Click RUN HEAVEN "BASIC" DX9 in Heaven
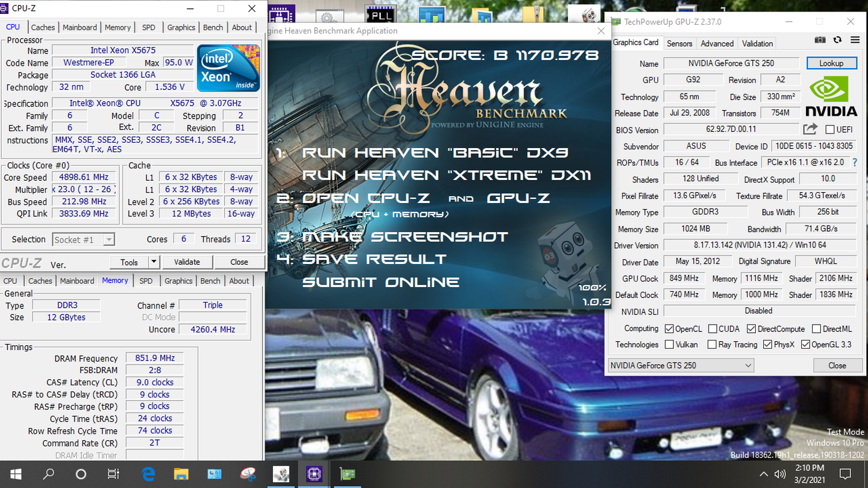This screenshot has height=488, width=868. 435,153
